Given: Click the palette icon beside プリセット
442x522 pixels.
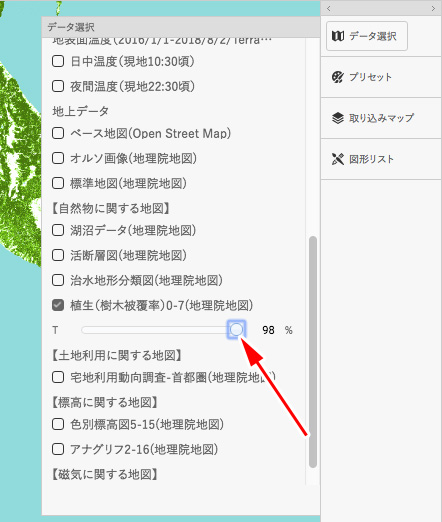Looking at the screenshot, I should point(338,77).
